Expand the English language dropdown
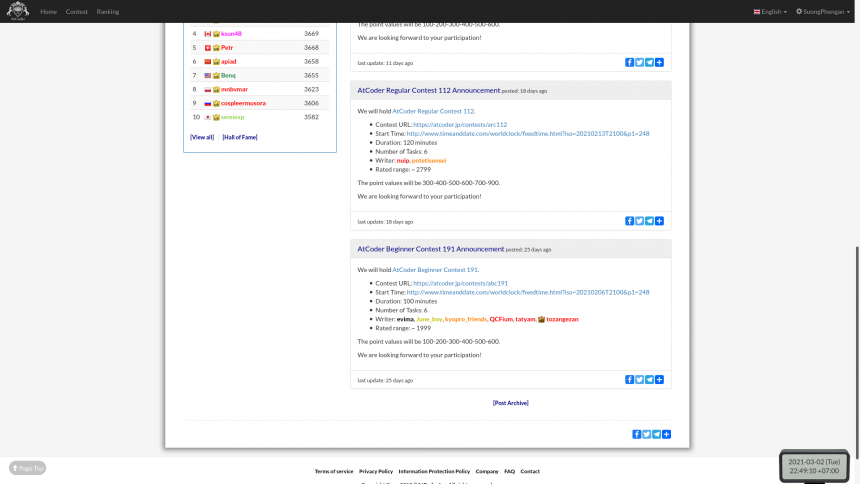 pyautogui.click(x=770, y=12)
